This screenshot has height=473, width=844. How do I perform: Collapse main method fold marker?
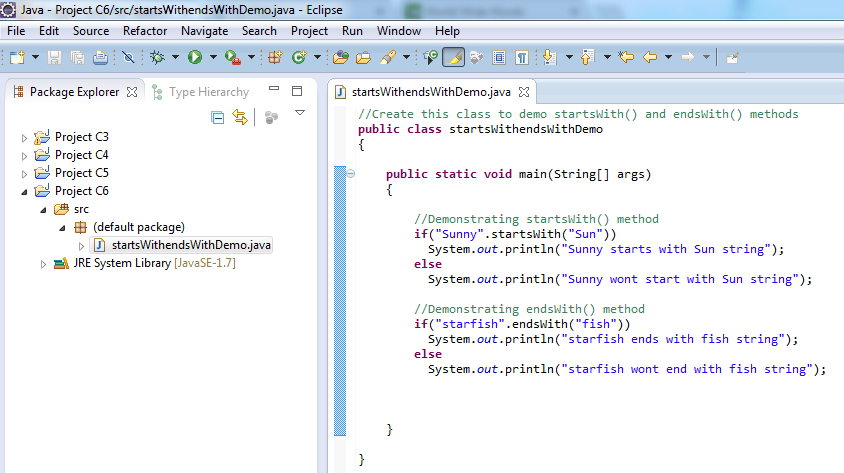(350, 173)
